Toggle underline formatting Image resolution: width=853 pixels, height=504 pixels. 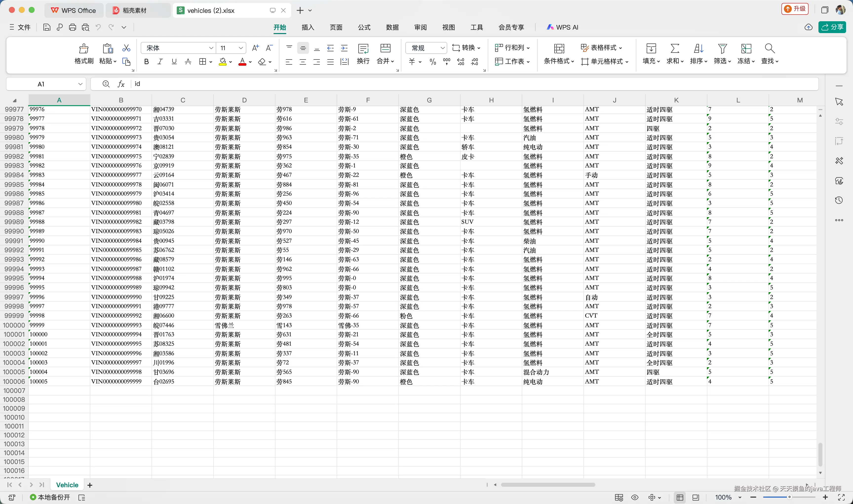tap(174, 62)
